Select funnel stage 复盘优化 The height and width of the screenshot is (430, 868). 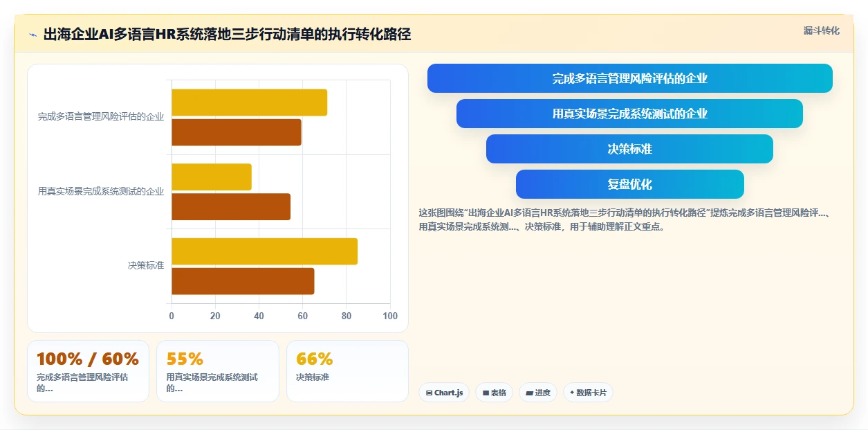629,184
